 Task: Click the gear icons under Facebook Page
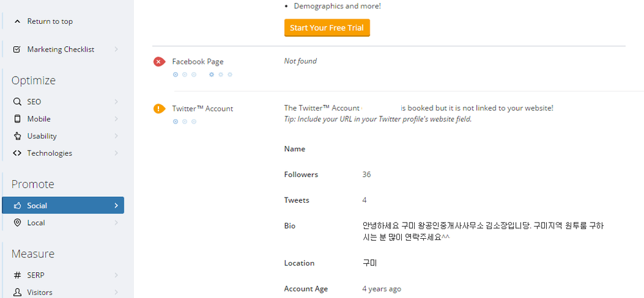click(x=220, y=75)
